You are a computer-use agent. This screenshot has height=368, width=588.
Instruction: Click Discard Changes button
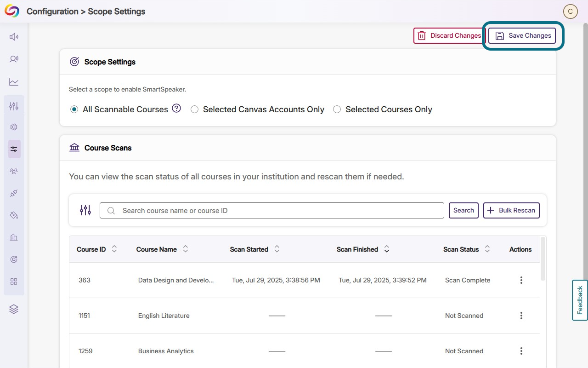click(449, 35)
